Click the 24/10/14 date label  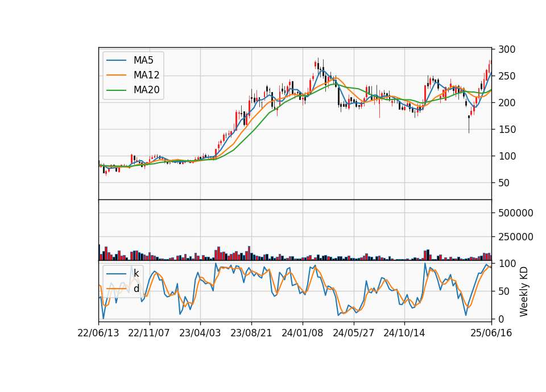click(x=404, y=333)
